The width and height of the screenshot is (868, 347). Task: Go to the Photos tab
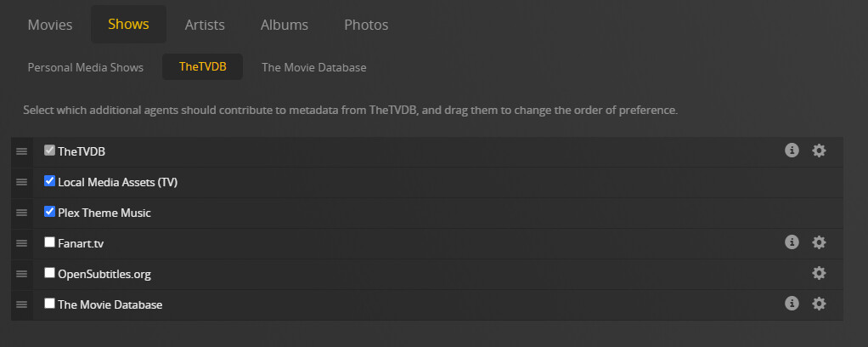coord(366,25)
